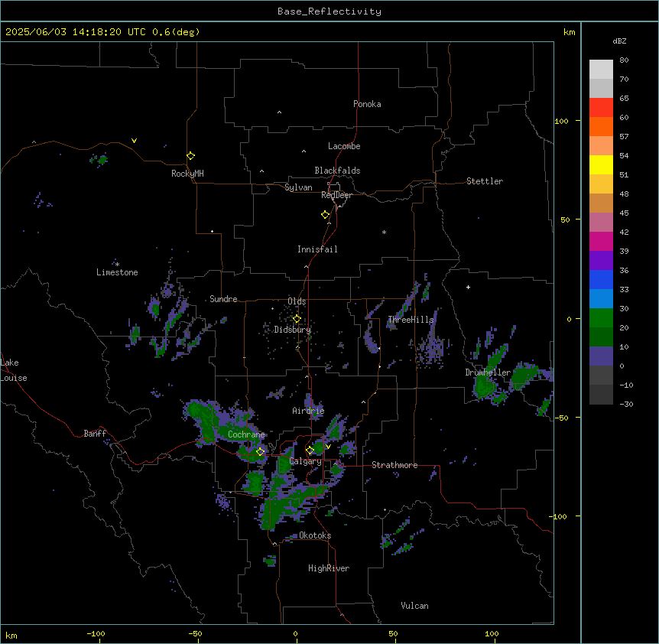This screenshot has width=659, height=644.
Task: Select the Stettler label
Action: pos(485,181)
